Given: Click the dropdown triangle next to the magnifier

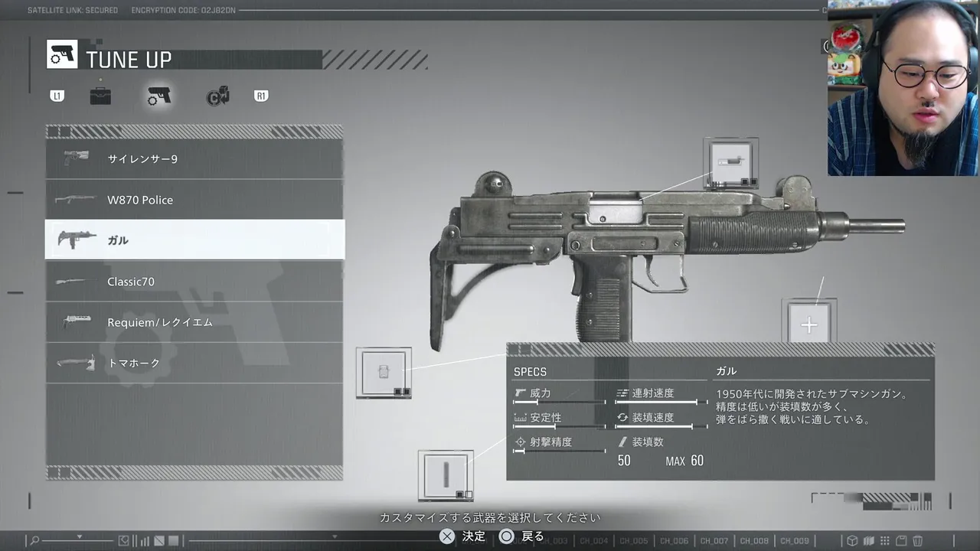Looking at the screenshot, I should 80,536.
